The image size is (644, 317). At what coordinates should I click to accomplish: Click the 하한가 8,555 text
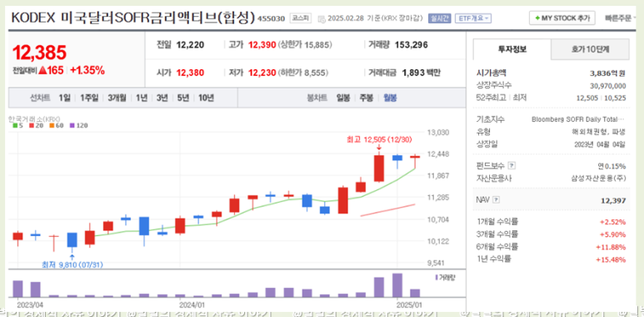[x=303, y=73]
